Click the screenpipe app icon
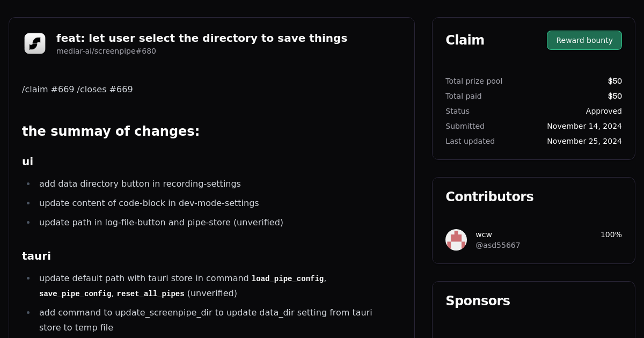 click(34, 43)
